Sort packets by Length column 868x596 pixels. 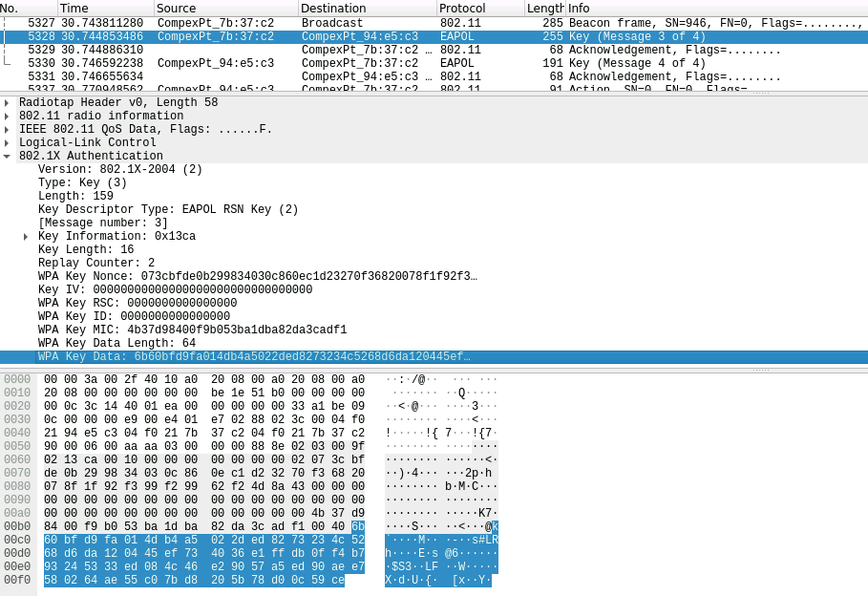pyautogui.click(x=544, y=9)
